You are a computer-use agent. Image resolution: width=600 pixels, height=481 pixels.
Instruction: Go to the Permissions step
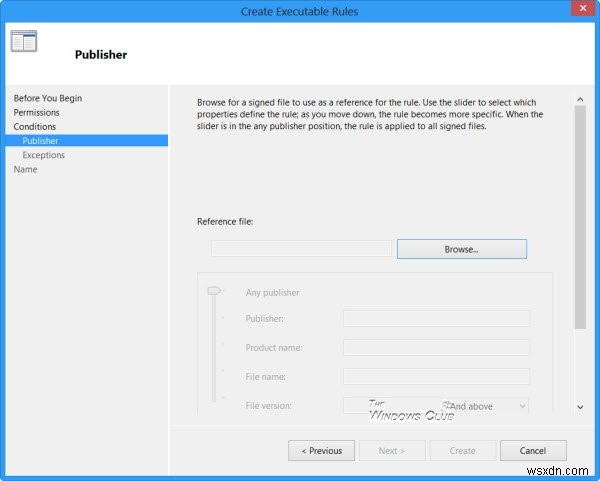click(x=36, y=113)
